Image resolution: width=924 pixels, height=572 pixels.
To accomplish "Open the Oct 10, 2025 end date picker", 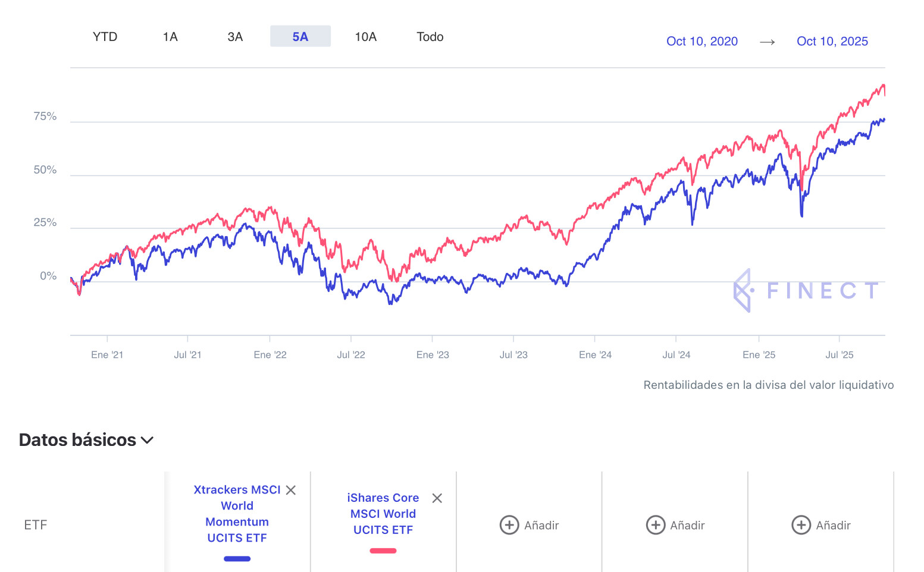I will 832,42.
